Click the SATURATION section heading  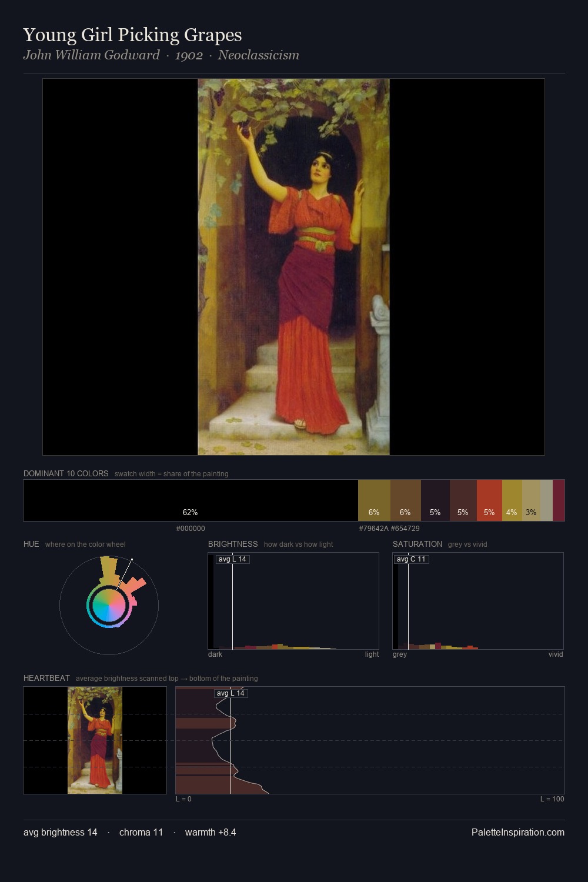tap(417, 544)
